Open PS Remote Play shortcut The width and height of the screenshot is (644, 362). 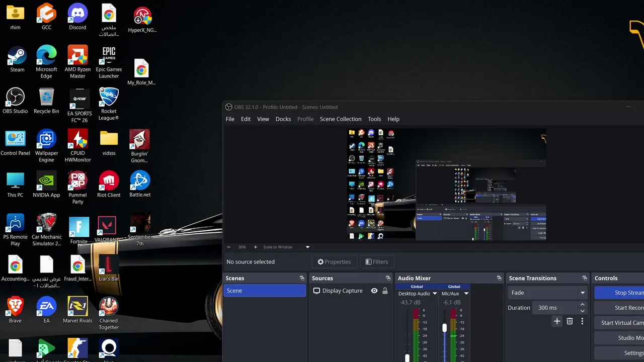click(15, 230)
